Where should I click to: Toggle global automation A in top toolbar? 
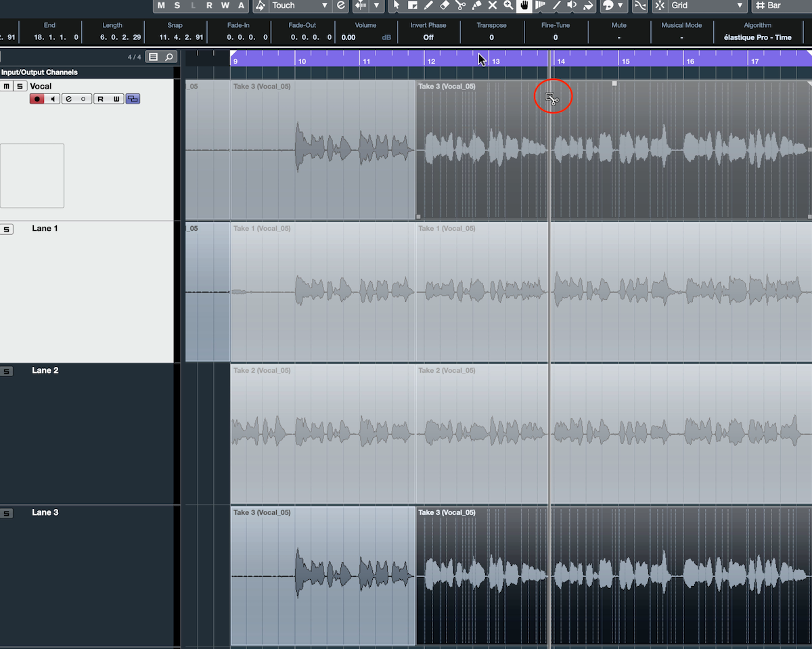pos(241,5)
